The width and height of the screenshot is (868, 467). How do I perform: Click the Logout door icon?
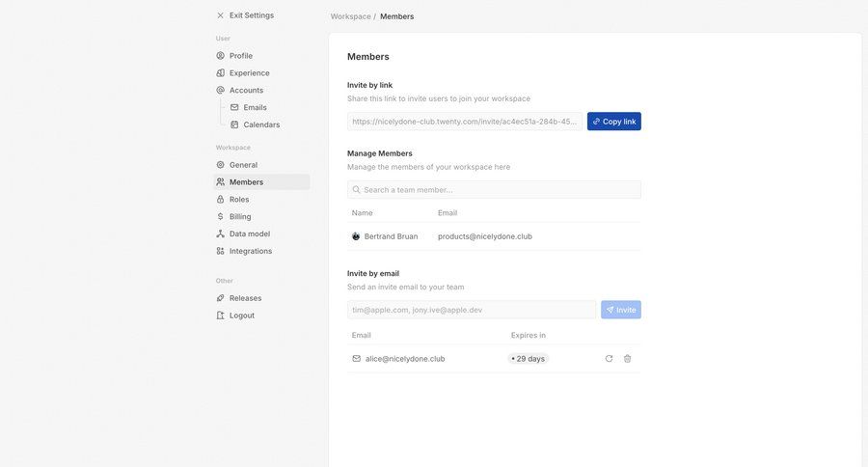pyautogui.click(x=220, y=316)
